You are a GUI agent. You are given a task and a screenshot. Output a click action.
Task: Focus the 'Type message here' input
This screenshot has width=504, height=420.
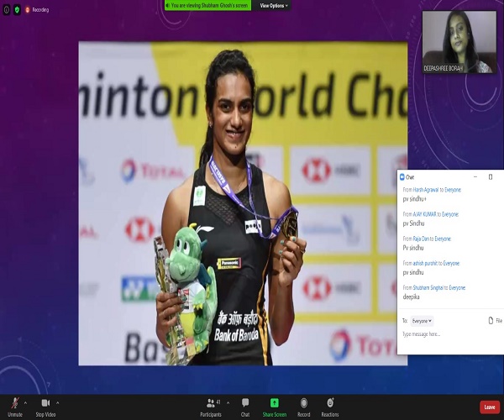(450, 334)
